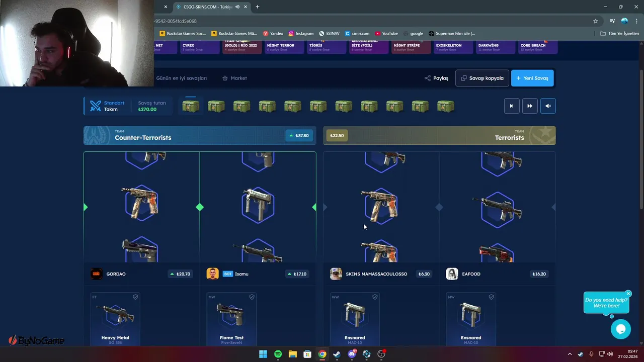Open the cimri.com bookmark
The height and width of the screenshot is (362, 644).
[357, 34]
